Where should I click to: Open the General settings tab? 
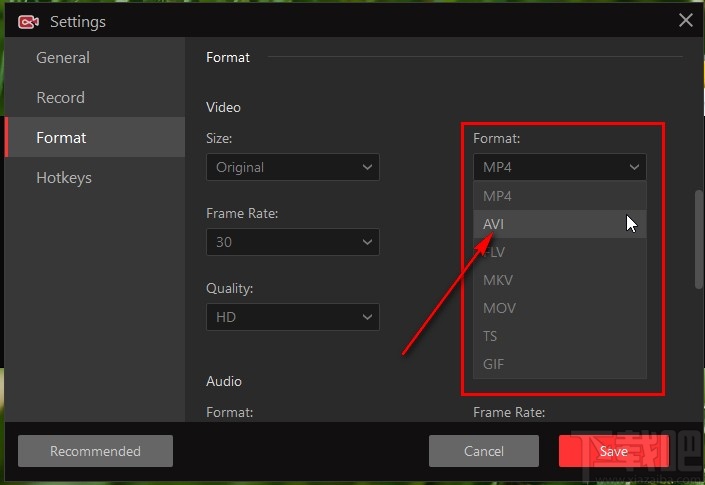[95, 58]
